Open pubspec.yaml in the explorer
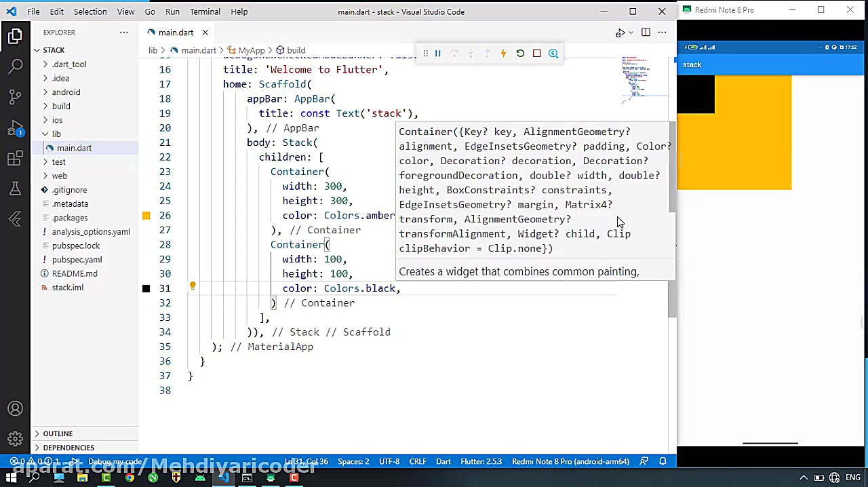This screenshot has width=868, height=487. tap(77, 260)
